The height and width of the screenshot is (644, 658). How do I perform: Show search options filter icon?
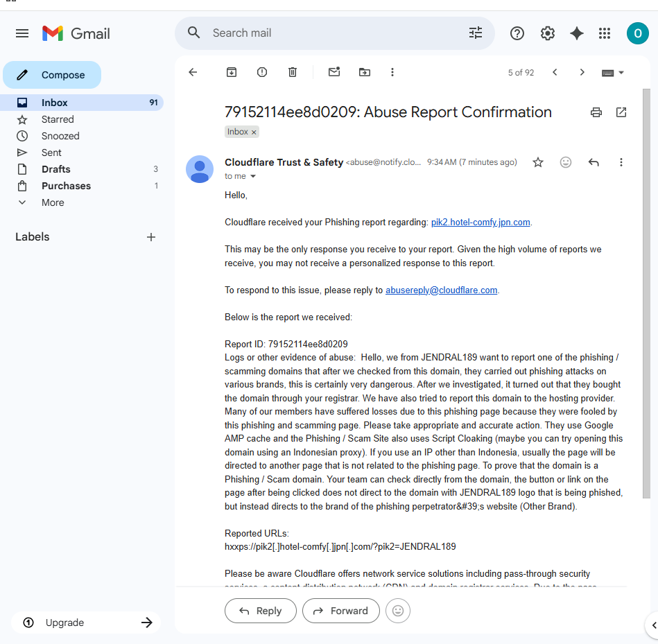(x=476, y=33)
